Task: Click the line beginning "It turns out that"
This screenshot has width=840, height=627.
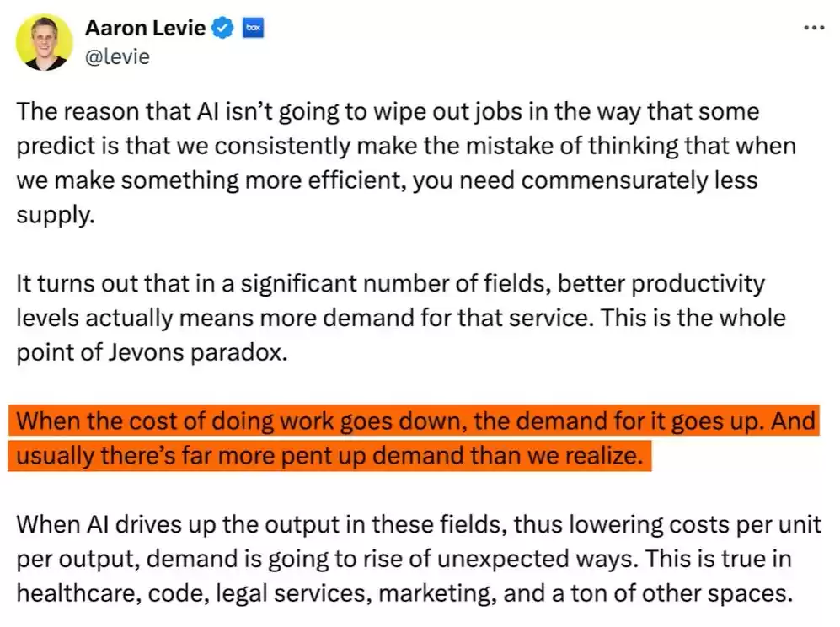Action: (391, 283)
